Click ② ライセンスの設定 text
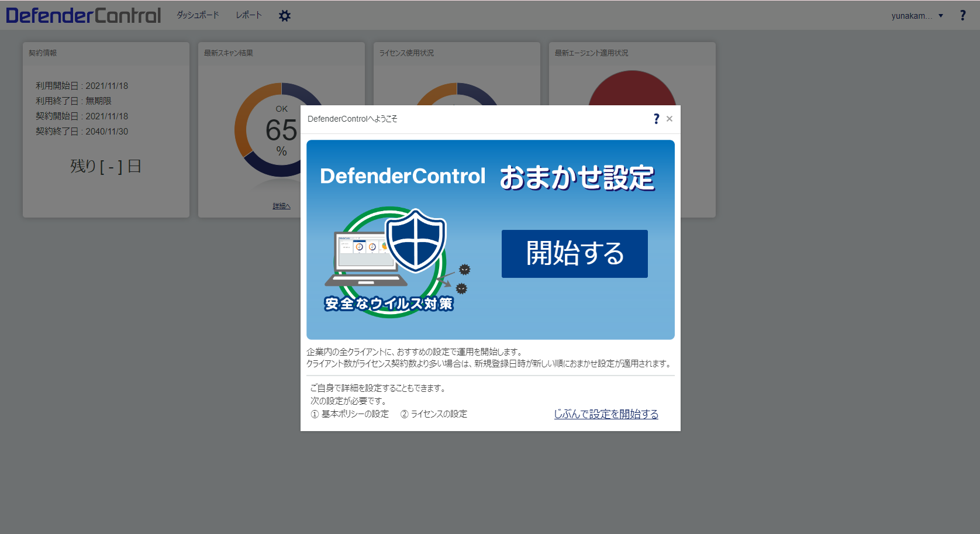 [x=434, y=414]
